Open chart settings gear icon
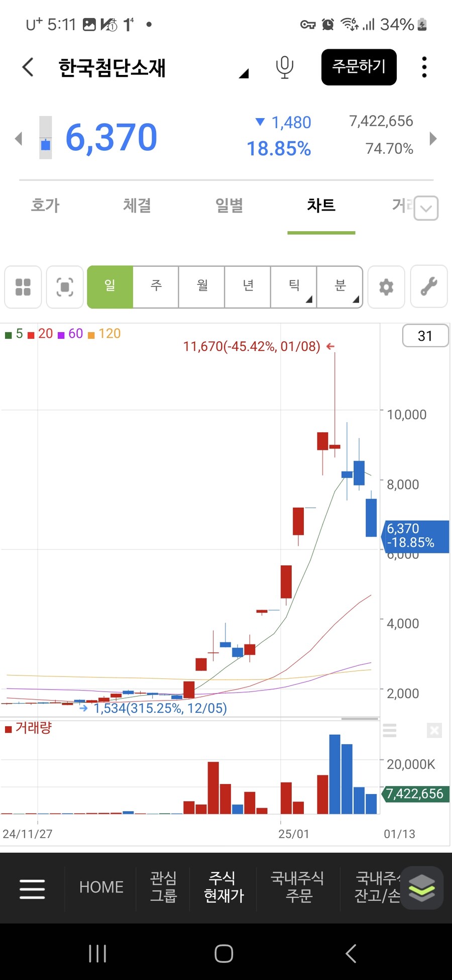This screenshot has width=452, height=980. click(x=386, y=287)
